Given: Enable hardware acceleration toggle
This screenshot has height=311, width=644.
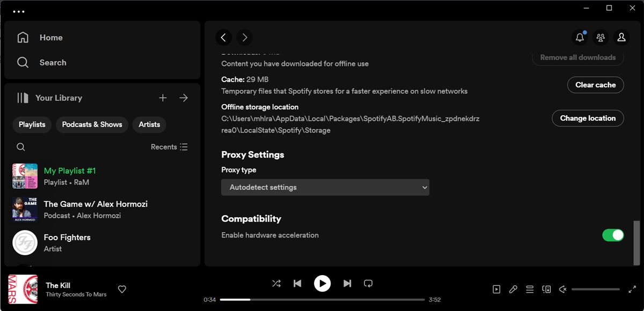Looking at the screenshot, I should click(612, 235).
